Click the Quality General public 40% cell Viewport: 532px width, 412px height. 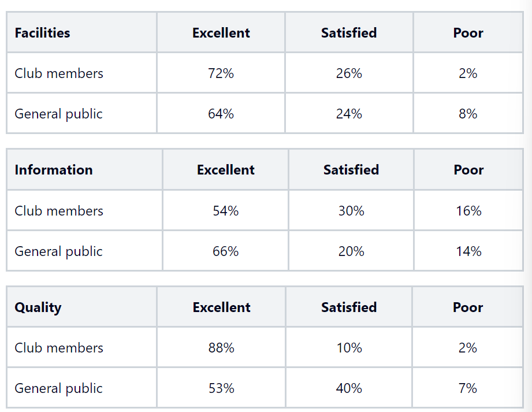349,388
